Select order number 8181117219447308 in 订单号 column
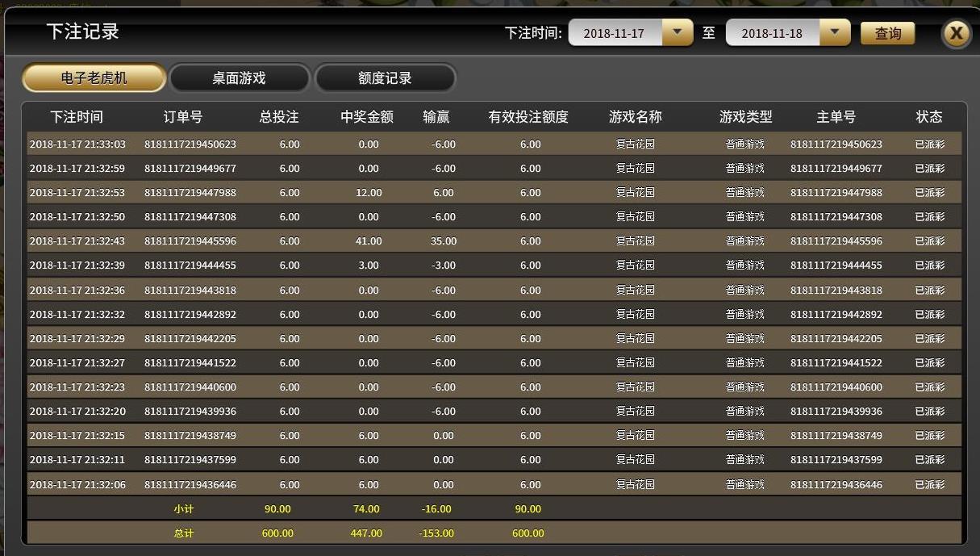Image resolution: width=980 pixels, height=556 pixels. 190,217
